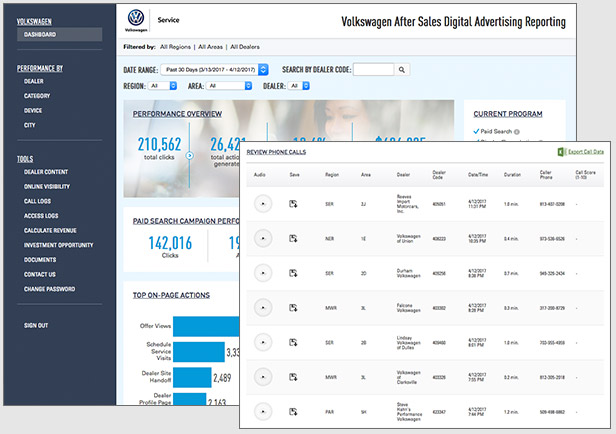
Task: Open the Date Range dropdown
Action: tap(214, 70)
